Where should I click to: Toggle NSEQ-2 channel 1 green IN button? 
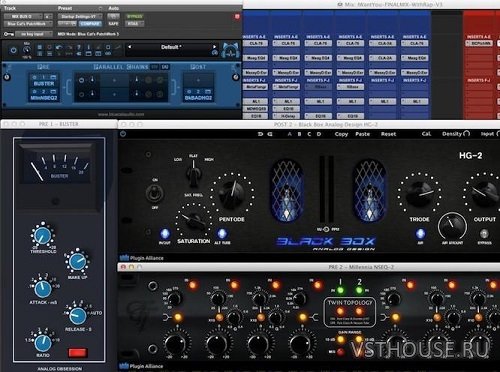coord(341,290)
